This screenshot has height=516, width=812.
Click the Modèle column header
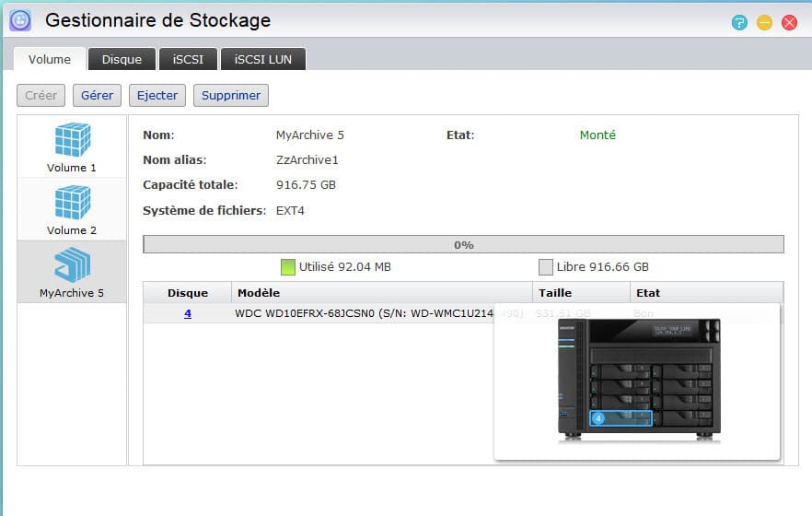[382, 293]
